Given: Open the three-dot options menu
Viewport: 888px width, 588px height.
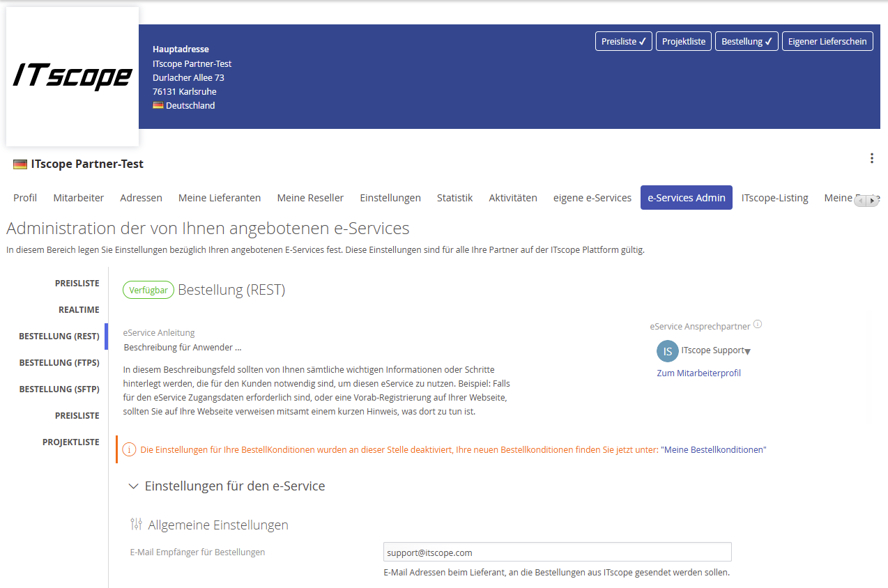Looking at the screenshot, I should pyautogui.click(x=871, y=158).
